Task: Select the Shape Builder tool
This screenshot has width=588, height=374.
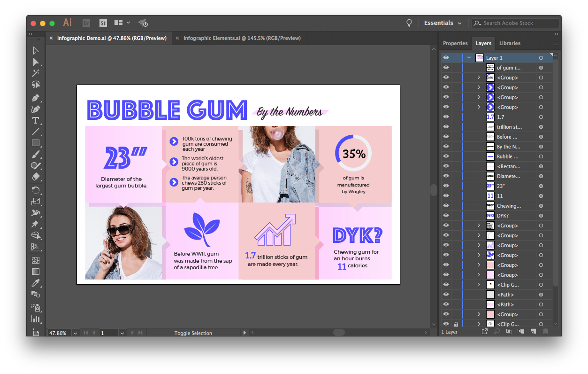Action: tap(36, 235)
